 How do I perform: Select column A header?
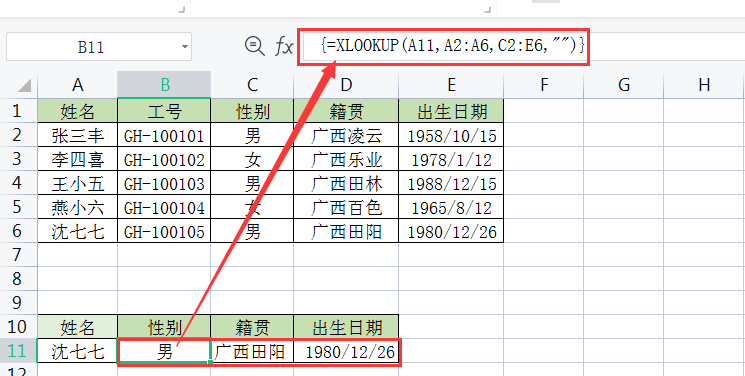(77, 85)
